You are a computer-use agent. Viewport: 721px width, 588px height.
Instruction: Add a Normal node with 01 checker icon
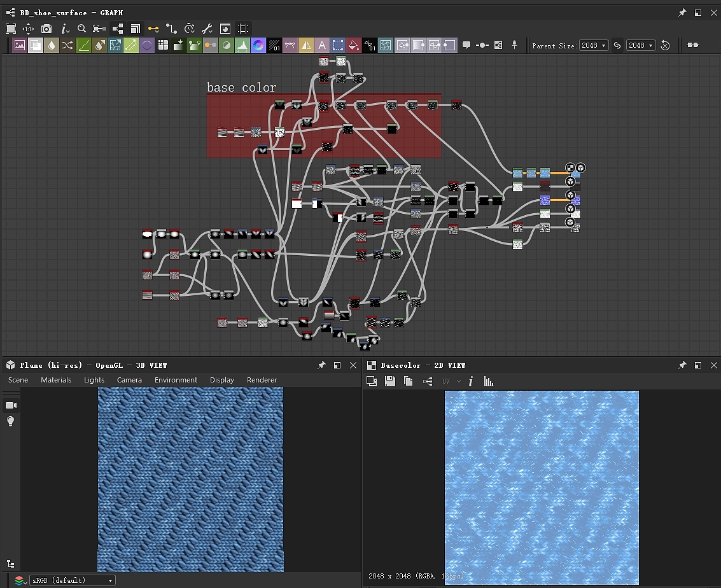pos(274,45)
